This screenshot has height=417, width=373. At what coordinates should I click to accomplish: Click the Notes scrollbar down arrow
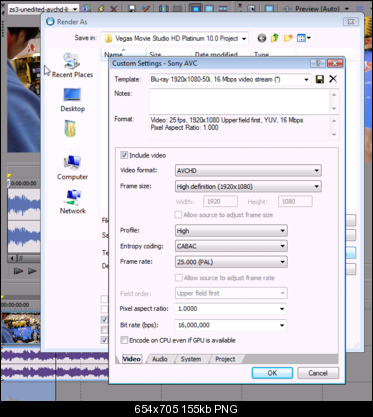coord(334,109)
